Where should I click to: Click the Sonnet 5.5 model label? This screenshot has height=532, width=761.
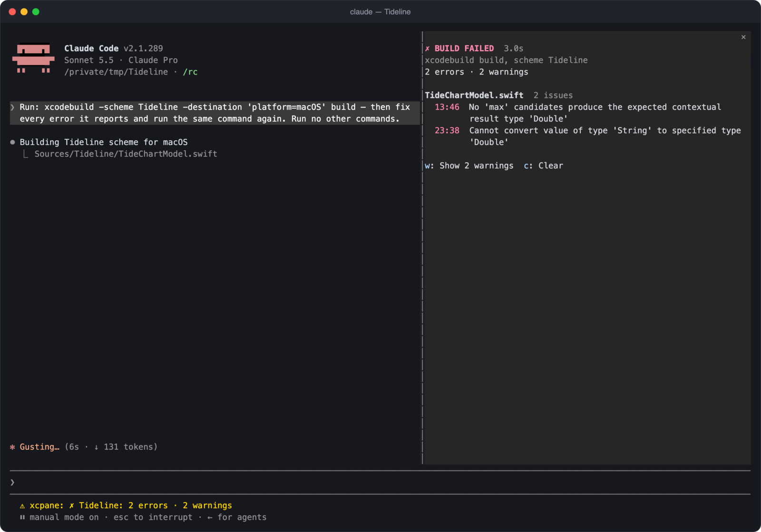click(89, 60)
